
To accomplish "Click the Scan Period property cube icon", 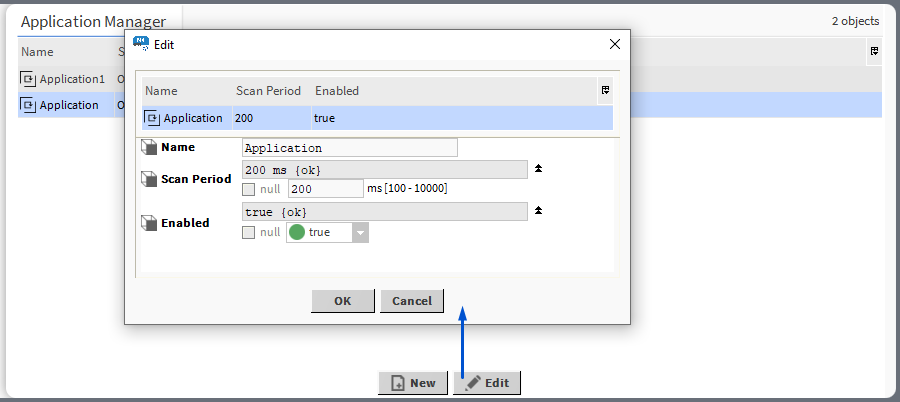I will [x=149, y=179].
